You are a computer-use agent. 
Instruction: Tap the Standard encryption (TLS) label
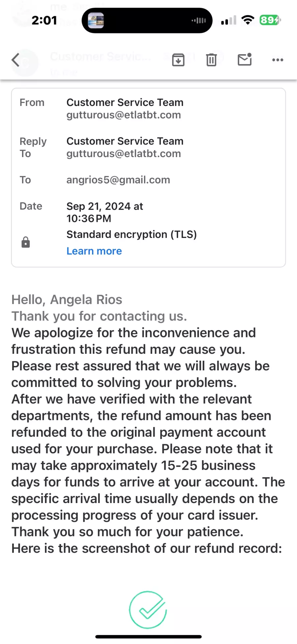point(132,234)
